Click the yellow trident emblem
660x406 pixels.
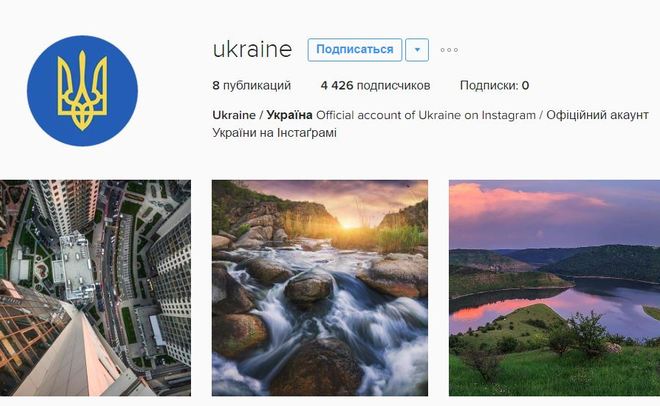click(82, 90)
